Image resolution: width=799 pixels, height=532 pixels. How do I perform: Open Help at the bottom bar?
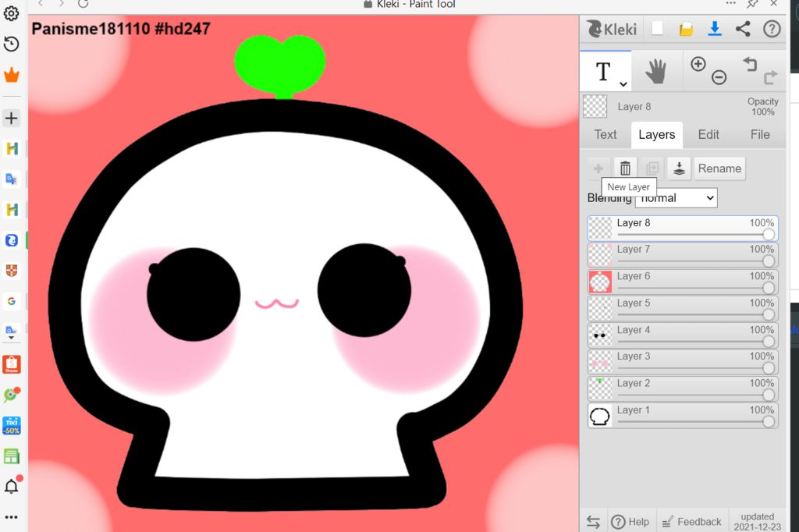630,522
